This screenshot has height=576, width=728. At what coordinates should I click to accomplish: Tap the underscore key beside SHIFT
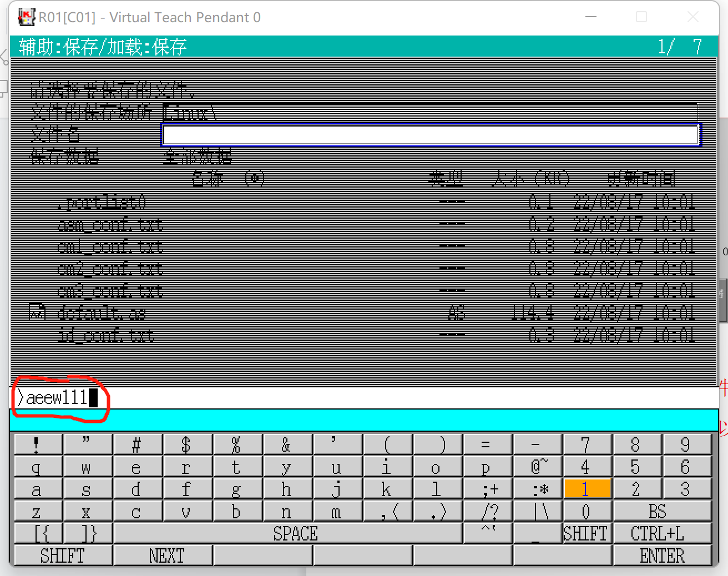click(537, 533)
